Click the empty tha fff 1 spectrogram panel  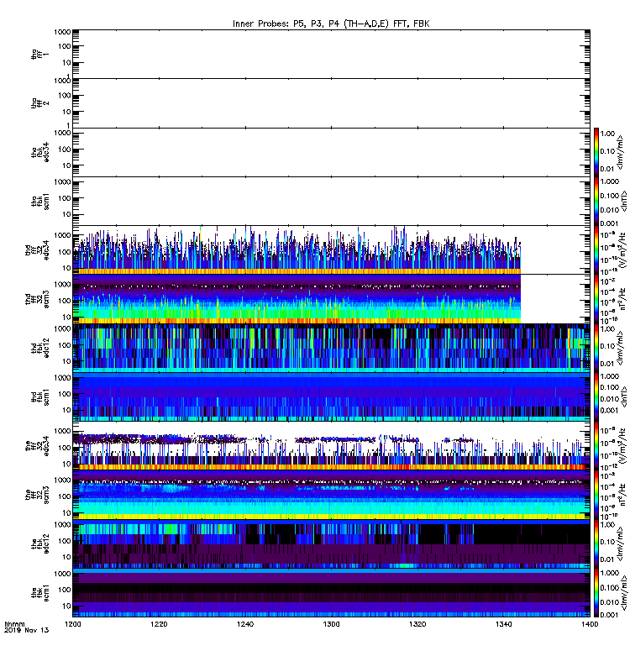(x=331, y=54)
